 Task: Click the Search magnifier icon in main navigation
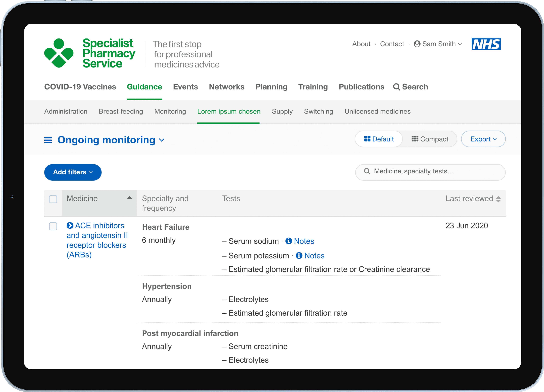click(396, 87)
